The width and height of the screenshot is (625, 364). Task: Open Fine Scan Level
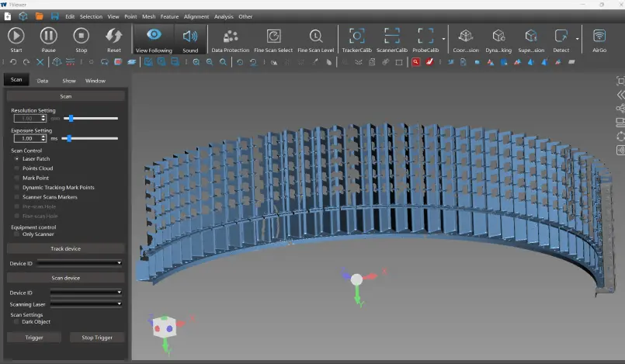point(316,40)
